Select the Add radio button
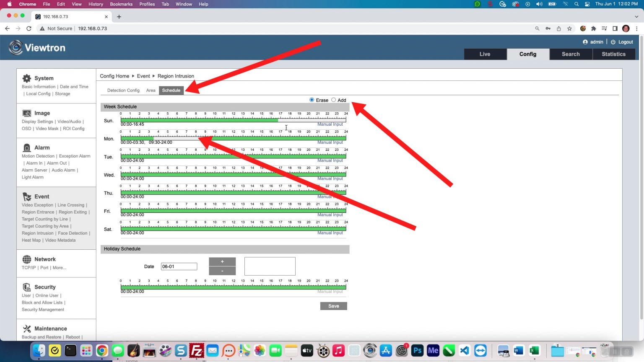This screenshot has height=362, width=644. coord(334,100)
